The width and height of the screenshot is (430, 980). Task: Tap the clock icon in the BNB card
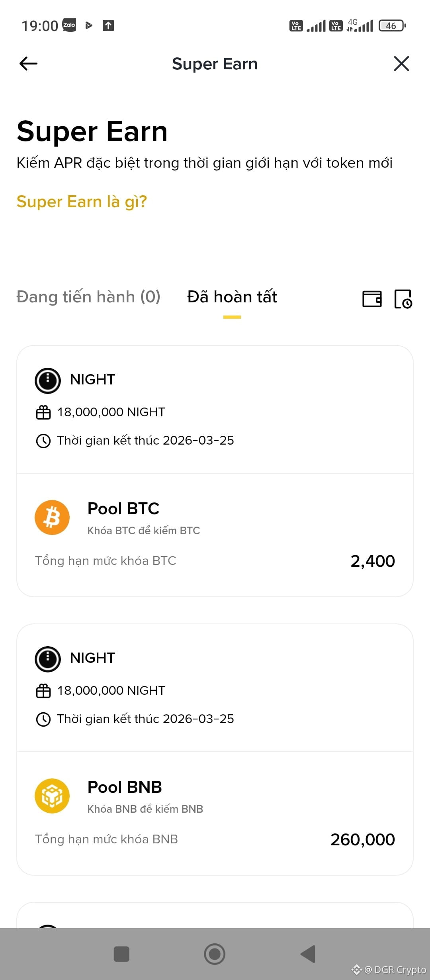pyautogui.click(x=43, y=719)
